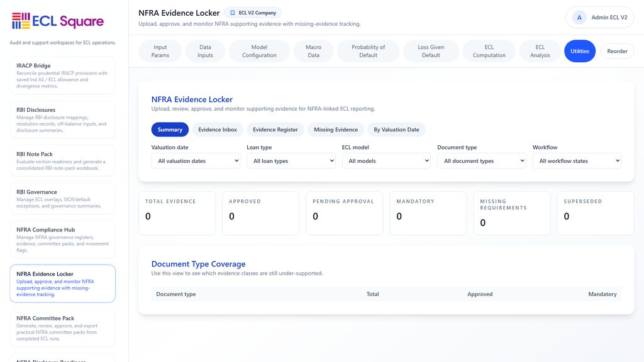
Task: Open the RBI Note Pack card
Action: click(x=62, y=161)
